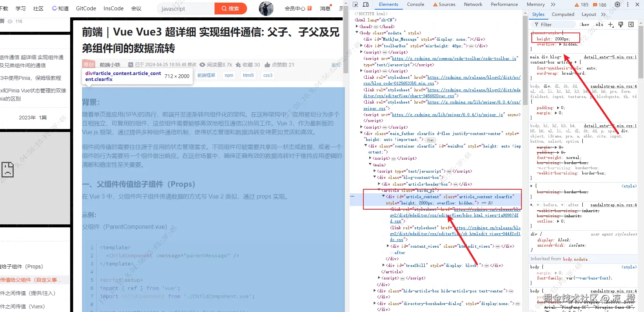The image size is (644, 312).
Task: Click the 点赞数 thumbs-up icon
Action: point(267,65)
